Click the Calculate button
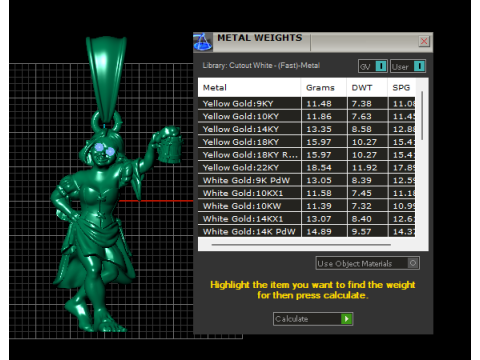The height and width of the screenshot is (360, 480). [x=313, y=319]
